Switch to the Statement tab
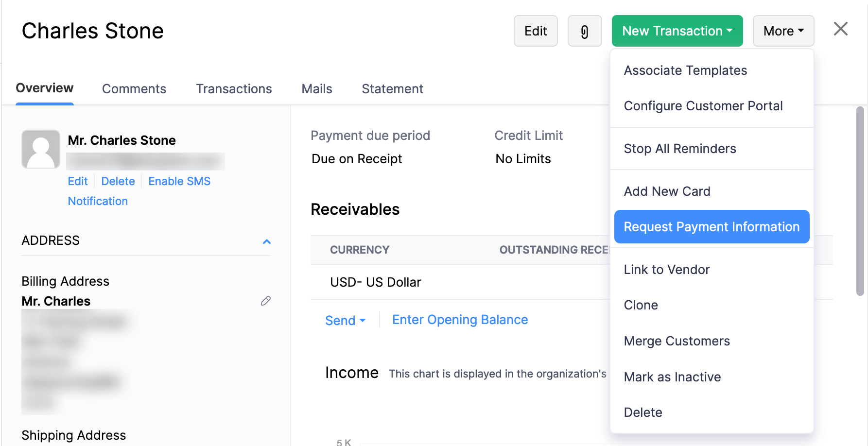 coord(392,88)
